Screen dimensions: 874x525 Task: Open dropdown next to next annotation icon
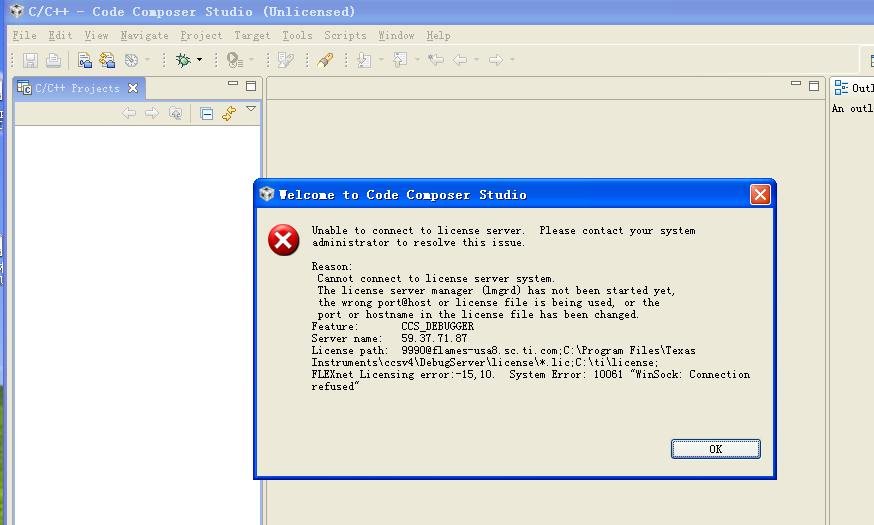(381, 60)
